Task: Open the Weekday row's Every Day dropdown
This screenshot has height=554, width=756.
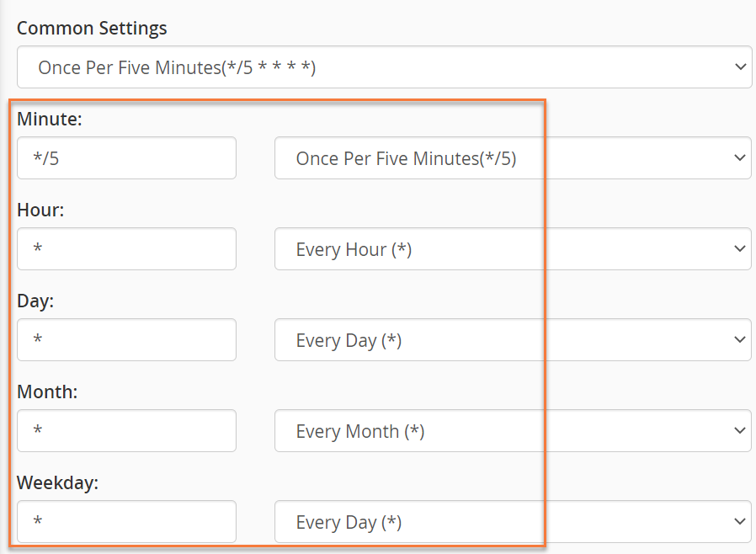Action: coord(512,522)
